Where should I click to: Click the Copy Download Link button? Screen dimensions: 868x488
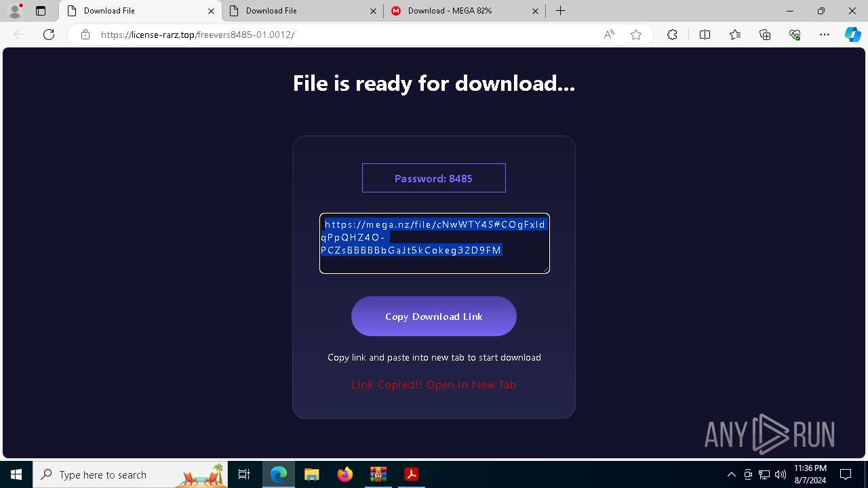pos(434,316)
